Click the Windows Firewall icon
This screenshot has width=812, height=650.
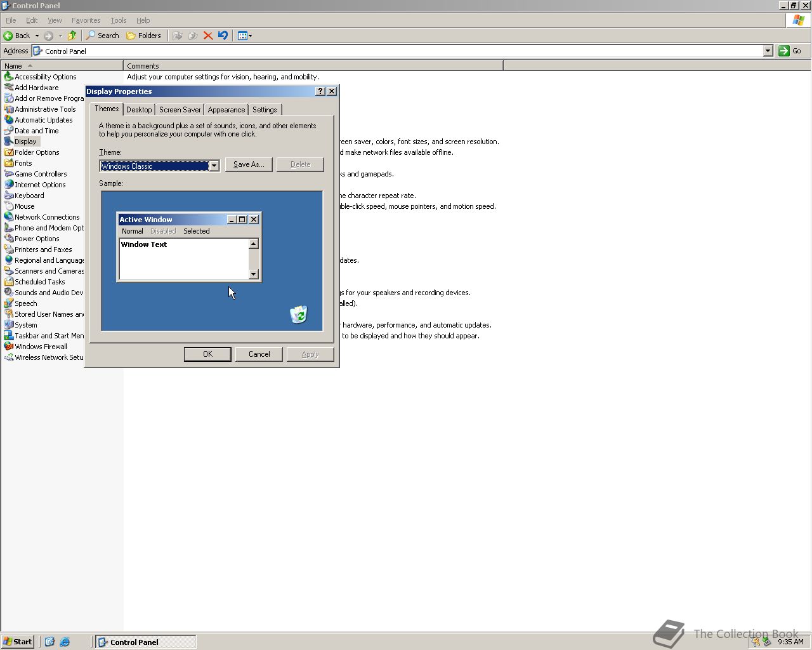(x=9, y=347)
